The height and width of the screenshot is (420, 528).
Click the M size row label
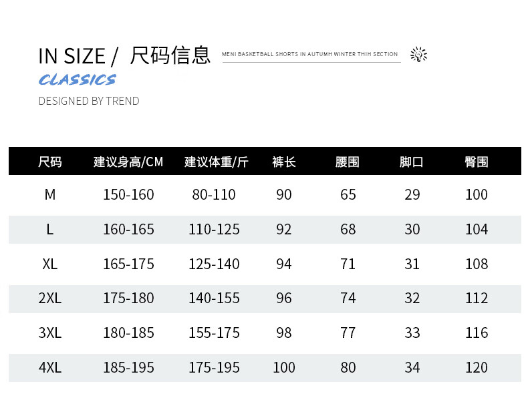coord(50,194)
